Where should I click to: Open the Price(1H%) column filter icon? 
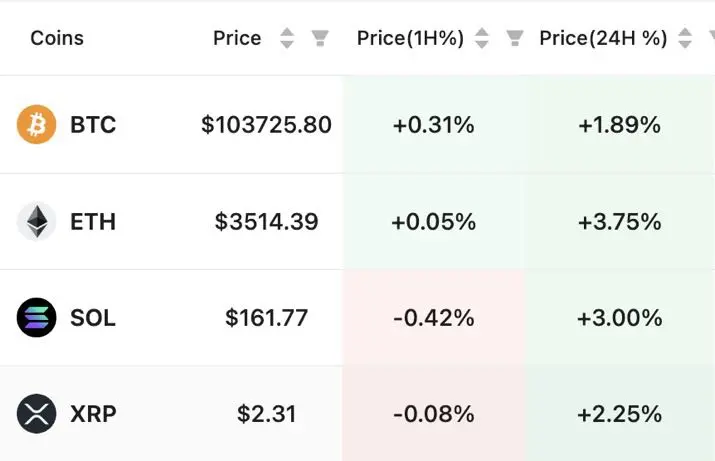point(515,38)
